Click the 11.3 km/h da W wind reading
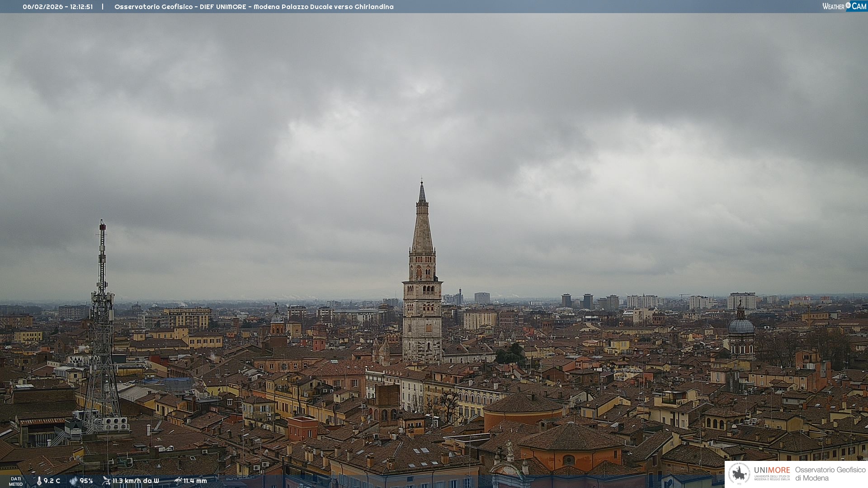This screenshot has width=868, height=488. tap(136, 481)
